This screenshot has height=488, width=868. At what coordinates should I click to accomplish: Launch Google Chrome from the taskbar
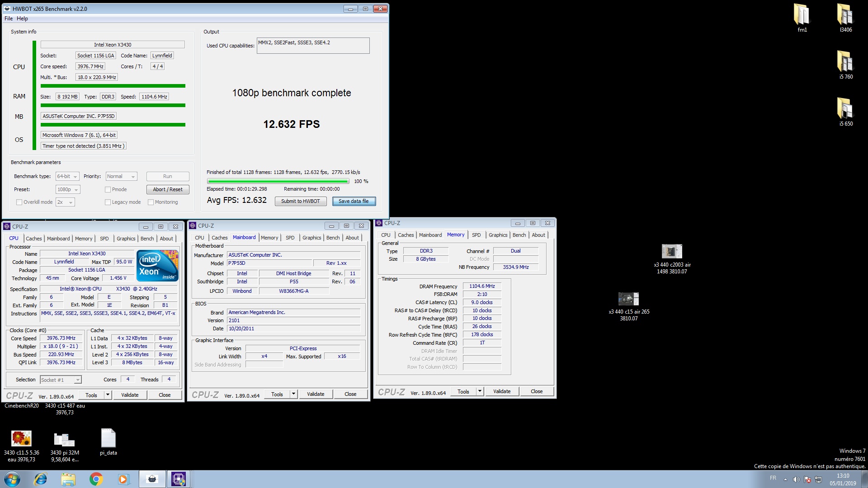pyautogui.click(x=96, y=479)
